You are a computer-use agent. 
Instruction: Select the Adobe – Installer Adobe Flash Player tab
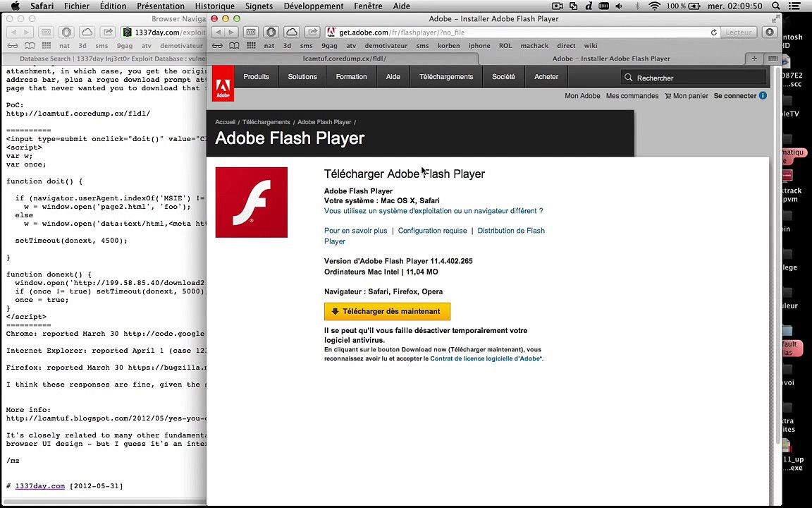[611, 59]
